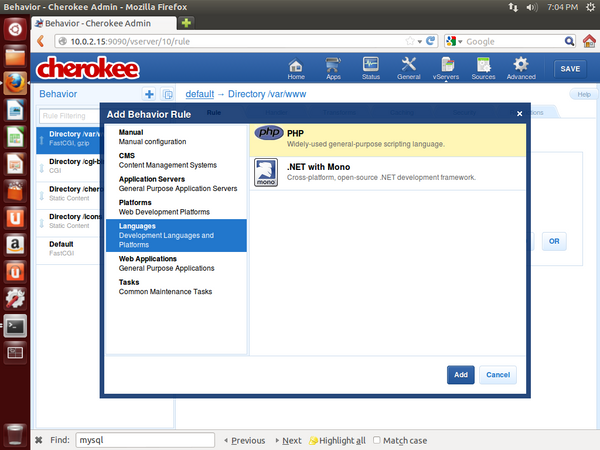
Task: Click Next in the find bar
Action: point(289,440)
